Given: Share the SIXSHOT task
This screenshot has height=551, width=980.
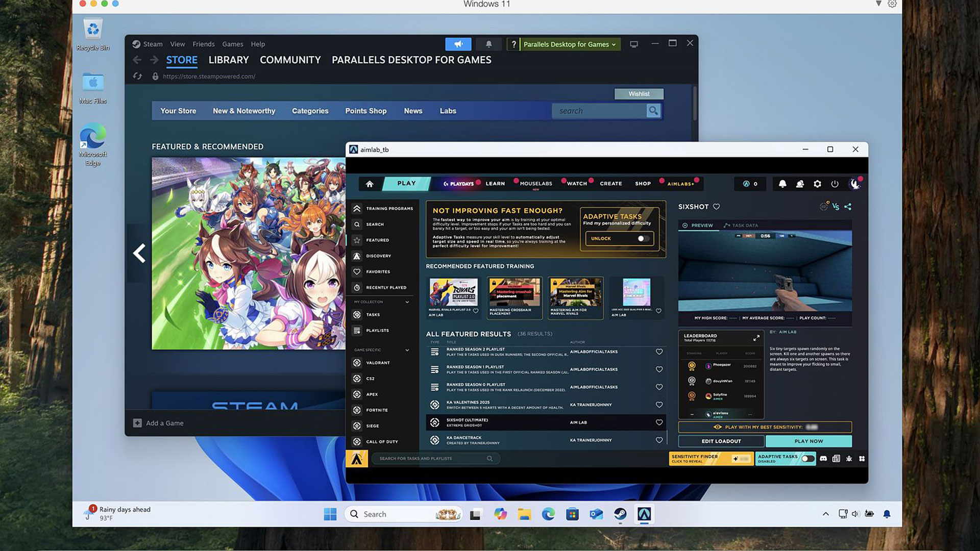Looking at the screenshot, I should point(848,207).
